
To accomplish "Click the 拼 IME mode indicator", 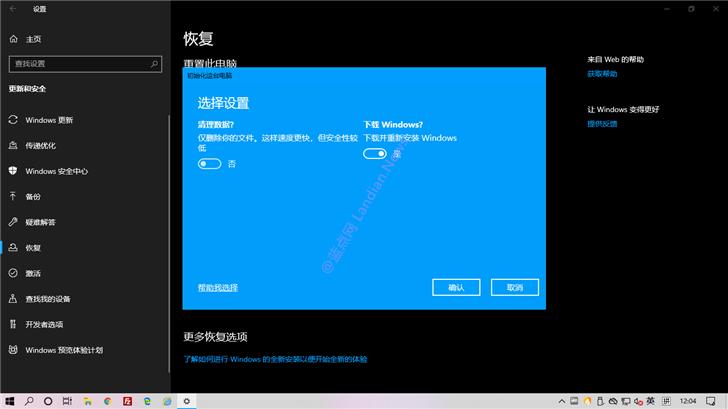I will tap(667, 401).
